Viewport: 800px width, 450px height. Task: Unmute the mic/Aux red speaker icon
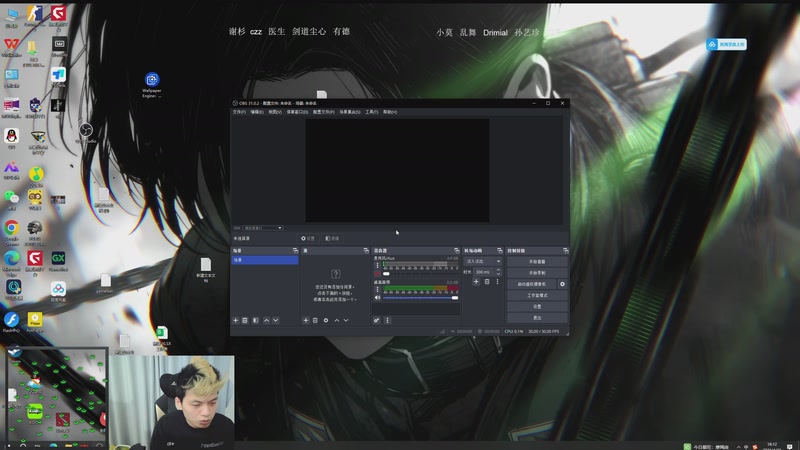pos(378,273)
